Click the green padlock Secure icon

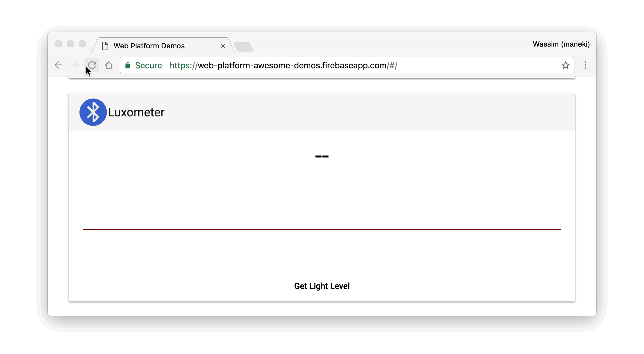pyautogui.click(x=128, y=65)
